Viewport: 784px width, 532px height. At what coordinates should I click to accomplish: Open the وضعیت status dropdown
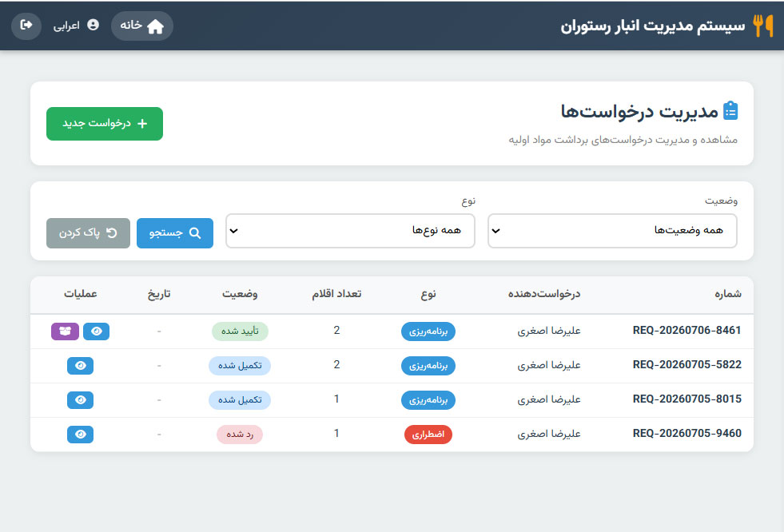612,231
